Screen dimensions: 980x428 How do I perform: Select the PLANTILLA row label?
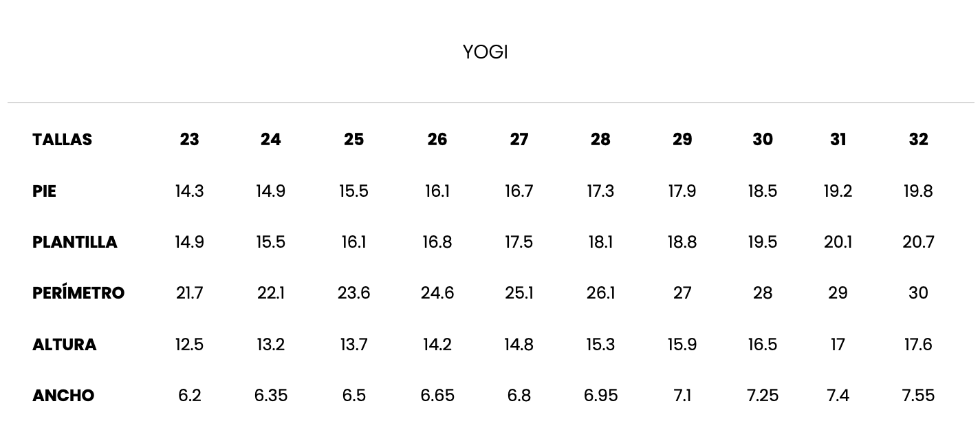point(75,242)
